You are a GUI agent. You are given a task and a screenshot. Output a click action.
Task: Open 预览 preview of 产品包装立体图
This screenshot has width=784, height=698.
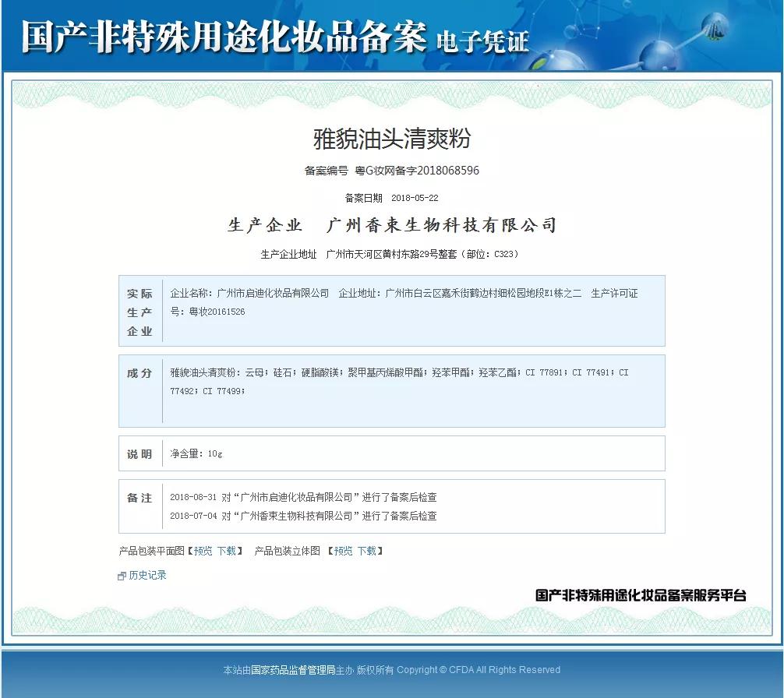tap(343, 550)
